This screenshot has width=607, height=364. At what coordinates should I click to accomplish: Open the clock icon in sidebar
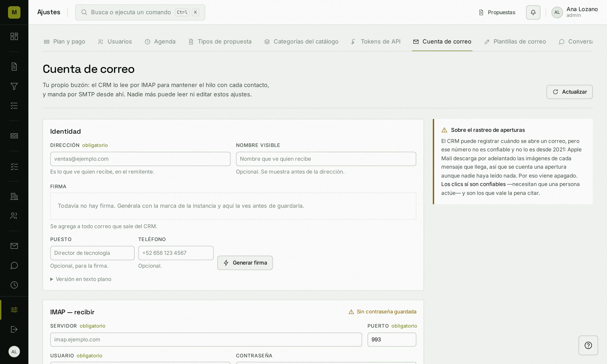[14, 285]
